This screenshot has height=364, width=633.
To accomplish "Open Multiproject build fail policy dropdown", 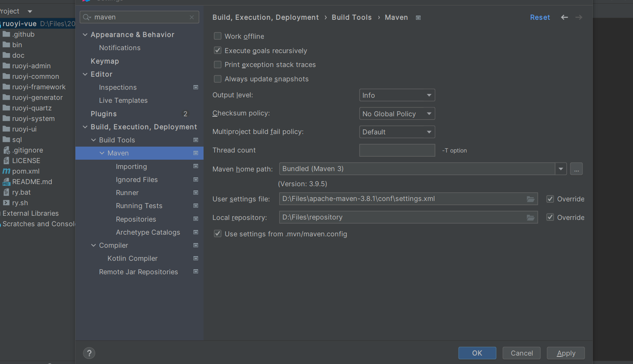I will click(x=397, y=132).
